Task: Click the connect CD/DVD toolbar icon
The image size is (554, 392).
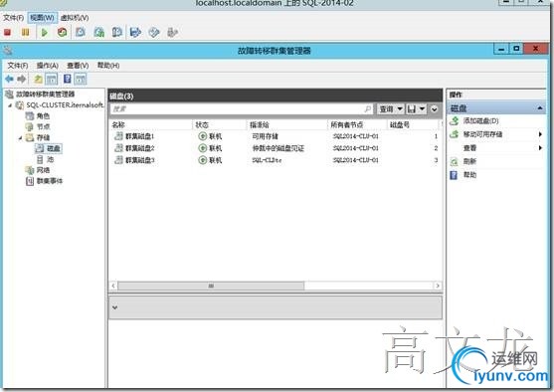Action: [154, 33]
